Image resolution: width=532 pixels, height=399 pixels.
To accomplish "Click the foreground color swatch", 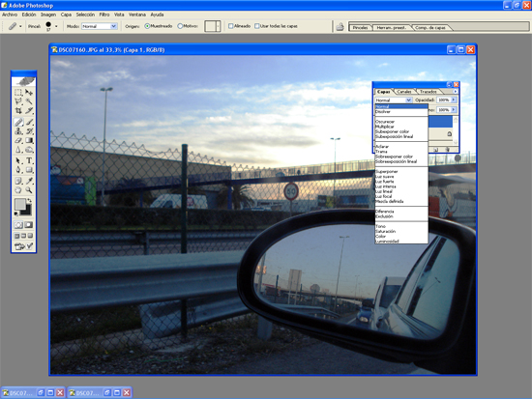I will point(20,204).
